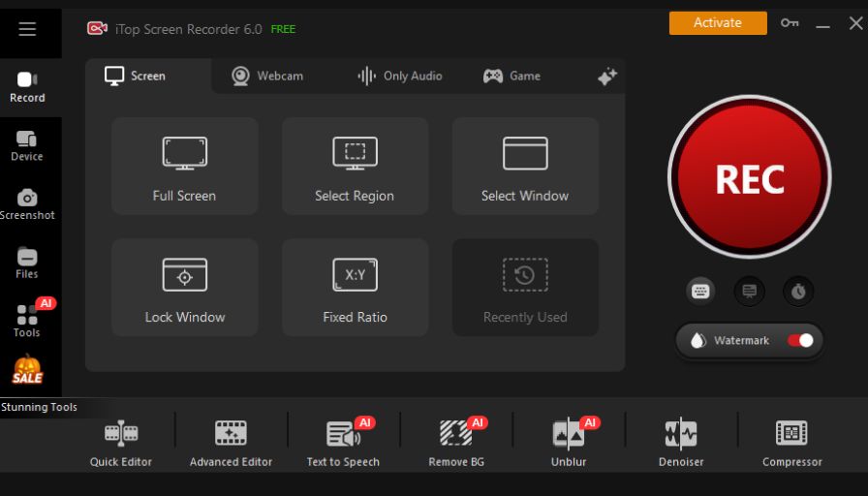Open the Compressor tool
Viewport: 868px width, 496px height.
point(792,444)
